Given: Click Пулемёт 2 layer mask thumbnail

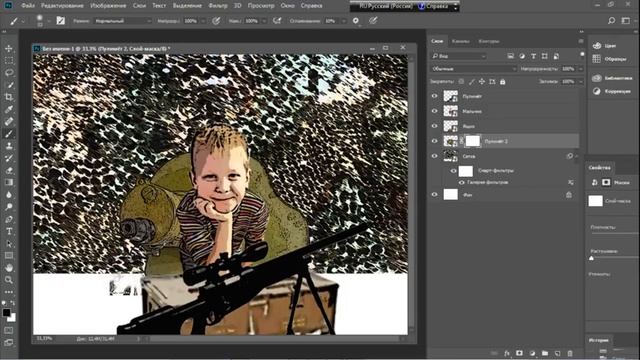Looking at the screenshot, I should click(x=473, y=141).
